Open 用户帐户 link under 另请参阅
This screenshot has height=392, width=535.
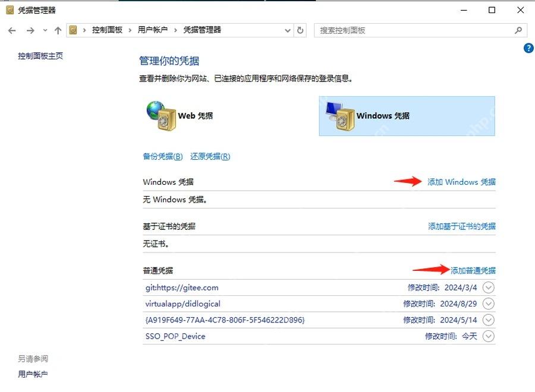point(33,374)
